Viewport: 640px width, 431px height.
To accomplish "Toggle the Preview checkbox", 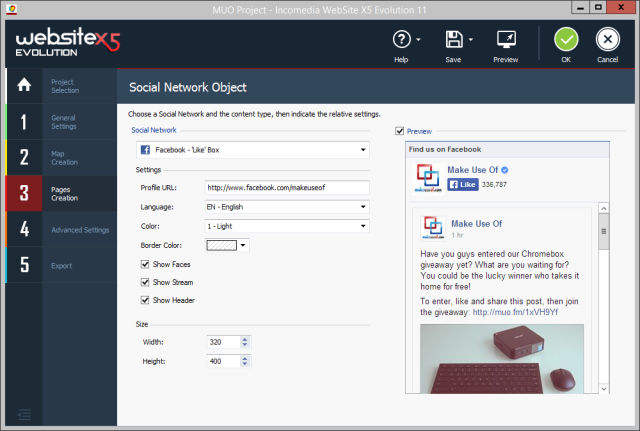I will tap(400, 131).
